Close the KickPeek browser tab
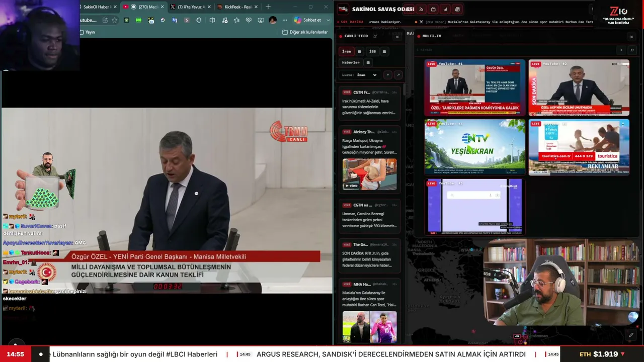644x362 pixels. click(x=256, y=7)
